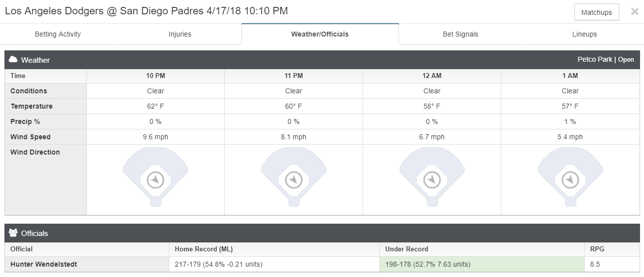644x277 pixels.
Task: Switch to the Betting Activity tab
Action: click(x=58, y=34)
